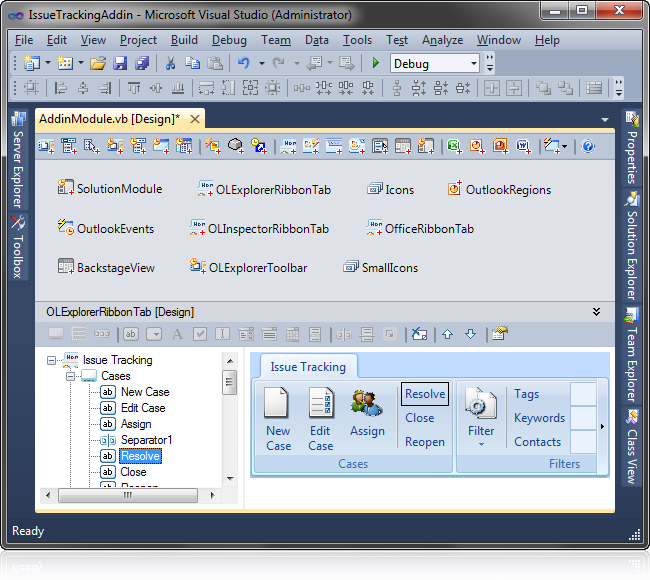Open the Class View side panel
This screenshot has height=580, width=650.
tap(631, 447)
